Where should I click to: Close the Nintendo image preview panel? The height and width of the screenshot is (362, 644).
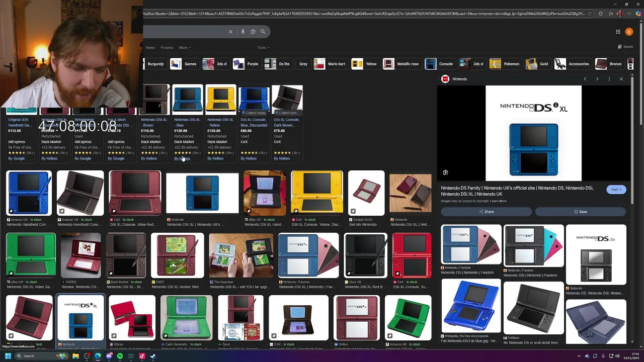(x=621, y=79)
